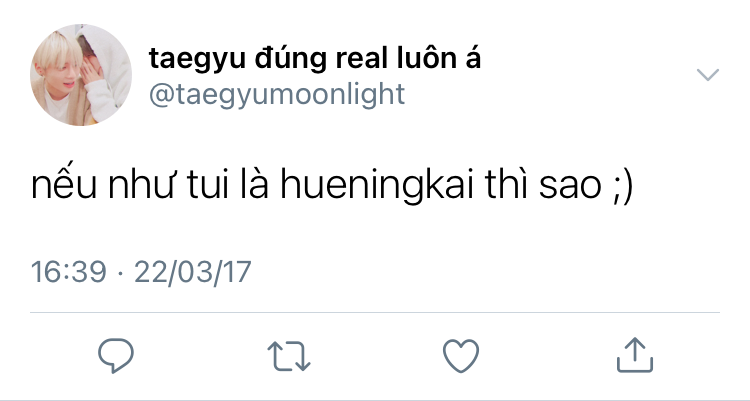This screenshot has height=401, width=750.
Task: Click the winking emoticon ending the tweet
Action: 622,186
